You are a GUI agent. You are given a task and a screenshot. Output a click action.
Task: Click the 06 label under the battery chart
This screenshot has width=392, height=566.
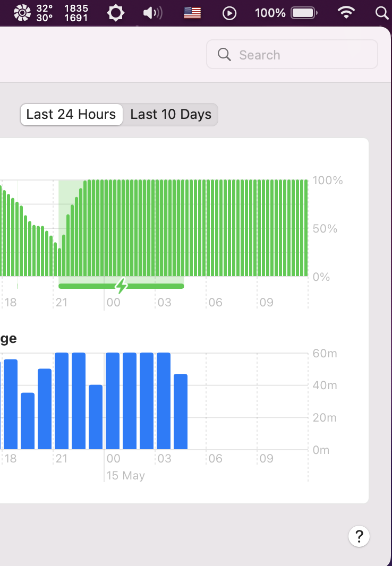[x=216, y=303]
